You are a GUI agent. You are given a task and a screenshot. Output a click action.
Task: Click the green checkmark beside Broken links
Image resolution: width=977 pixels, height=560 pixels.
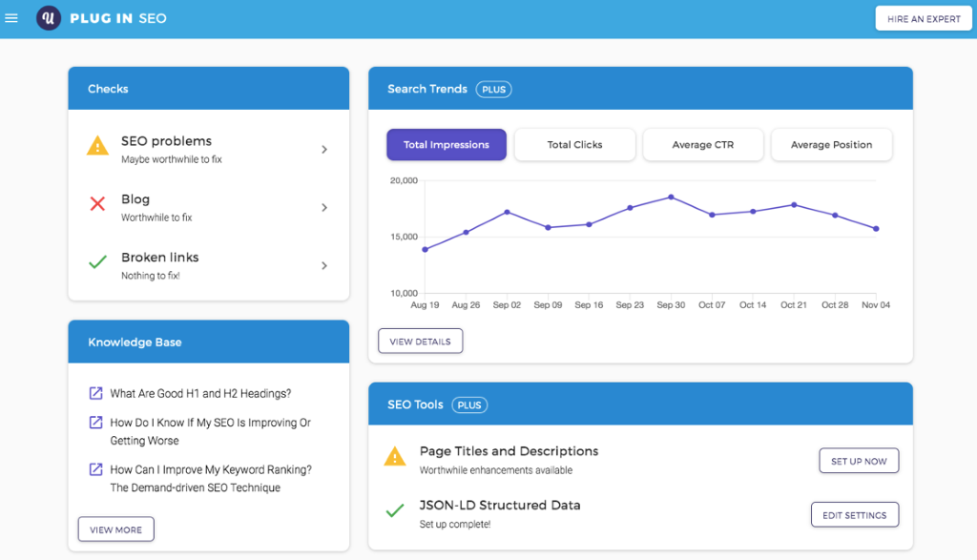[97, 262]
